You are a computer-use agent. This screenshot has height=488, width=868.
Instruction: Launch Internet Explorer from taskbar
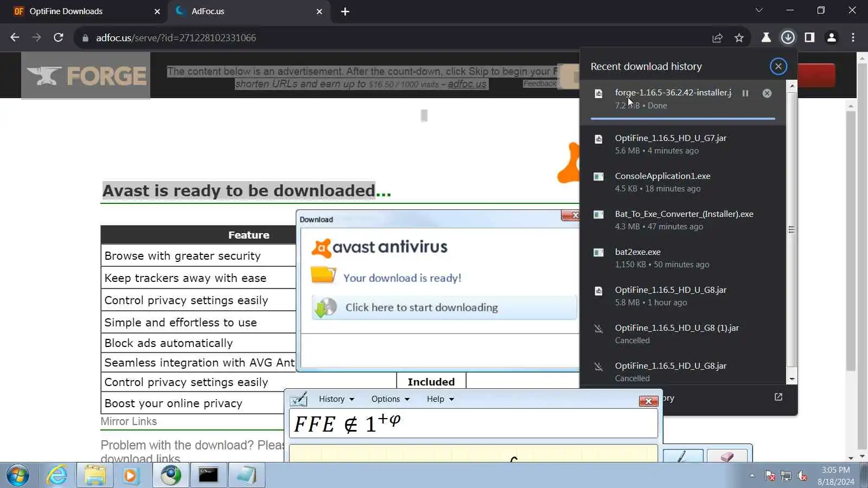tap(57, 476)
